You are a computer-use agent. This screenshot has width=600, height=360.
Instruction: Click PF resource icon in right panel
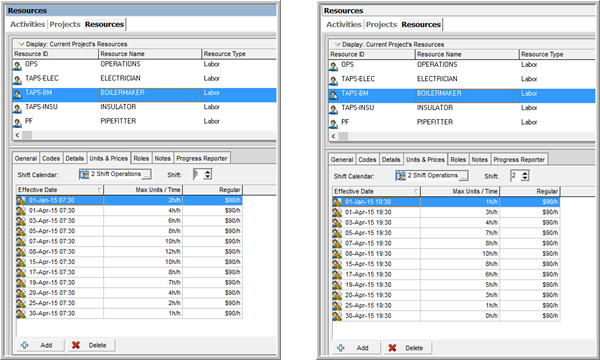[333, 124]
